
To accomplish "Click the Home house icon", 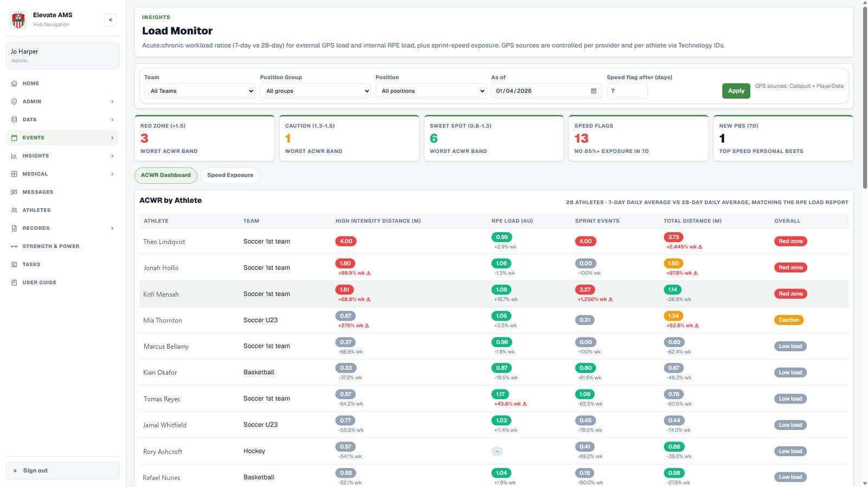I will [14, 84].
